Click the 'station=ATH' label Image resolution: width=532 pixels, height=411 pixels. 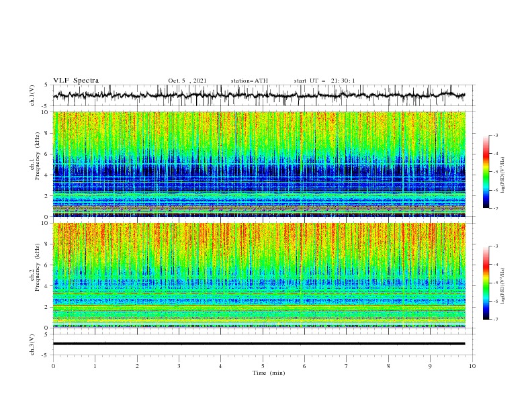tap(249, 81)
